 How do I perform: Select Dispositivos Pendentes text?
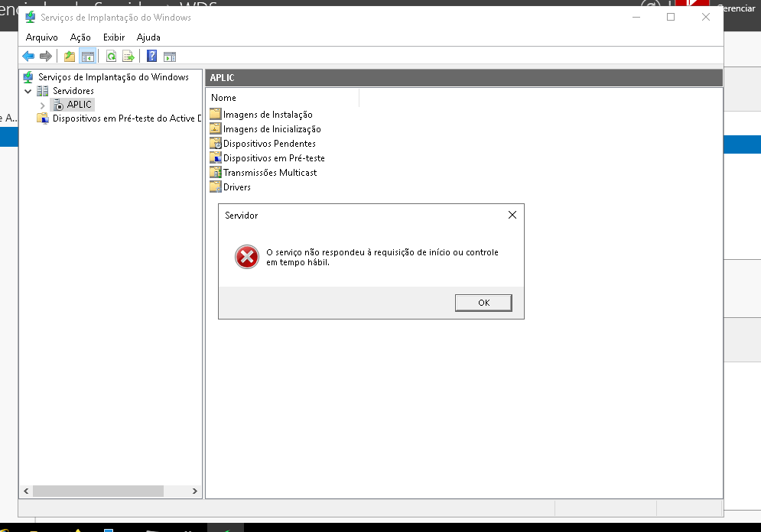coord(269,144)
